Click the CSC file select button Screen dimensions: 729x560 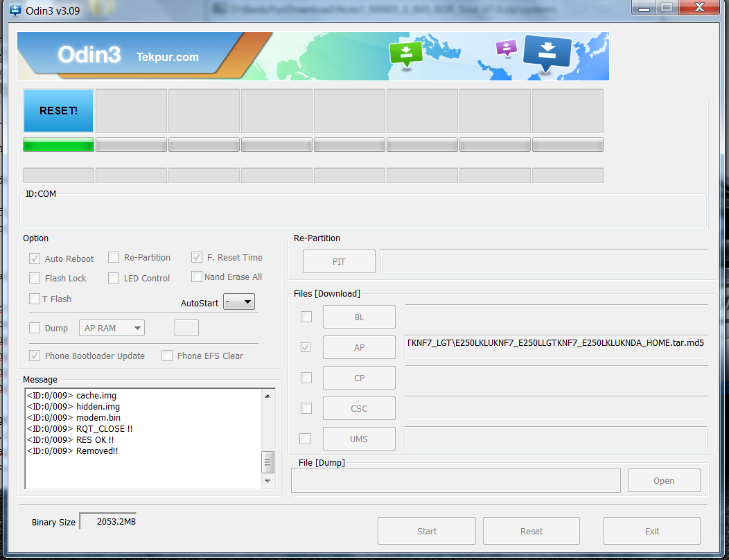[359, 408]
